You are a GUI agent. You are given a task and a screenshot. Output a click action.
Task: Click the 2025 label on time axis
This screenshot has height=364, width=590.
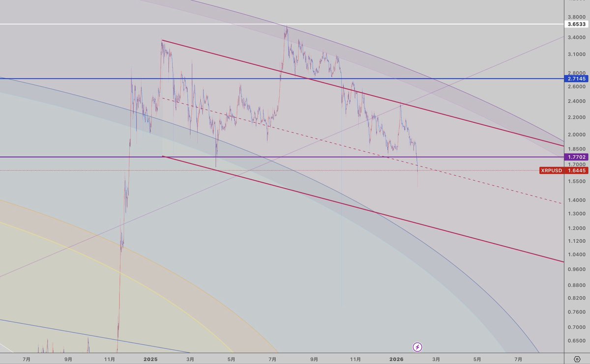coord(150,359)
